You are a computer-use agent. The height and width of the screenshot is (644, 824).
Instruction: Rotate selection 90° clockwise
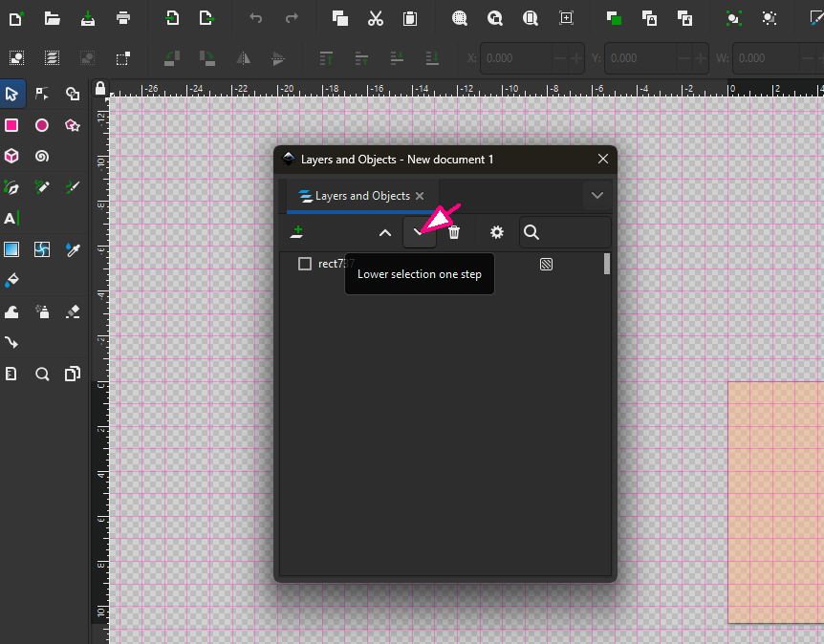(x=207, y=57)
